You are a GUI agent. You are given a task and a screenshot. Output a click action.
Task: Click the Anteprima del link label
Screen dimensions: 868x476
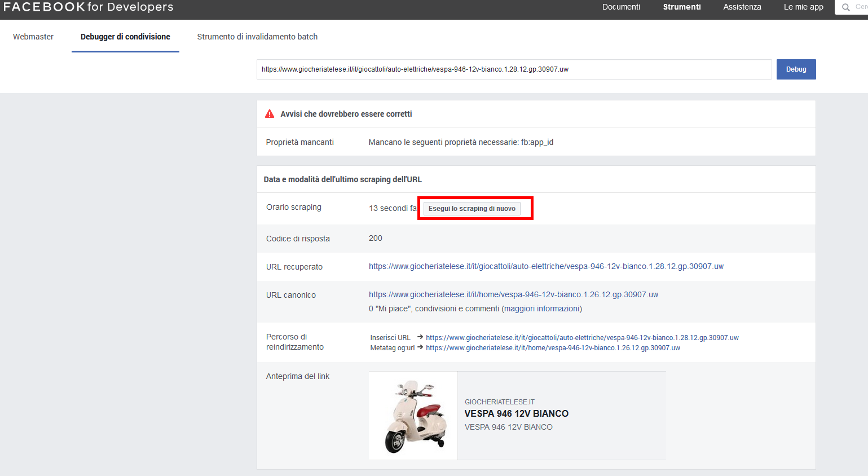click(298, 376)
